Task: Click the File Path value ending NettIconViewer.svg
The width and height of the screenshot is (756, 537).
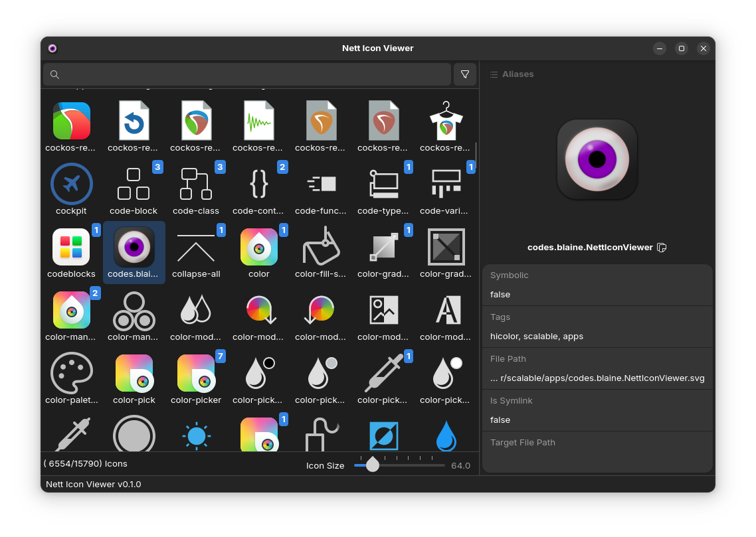Action: tap(597, 378)
